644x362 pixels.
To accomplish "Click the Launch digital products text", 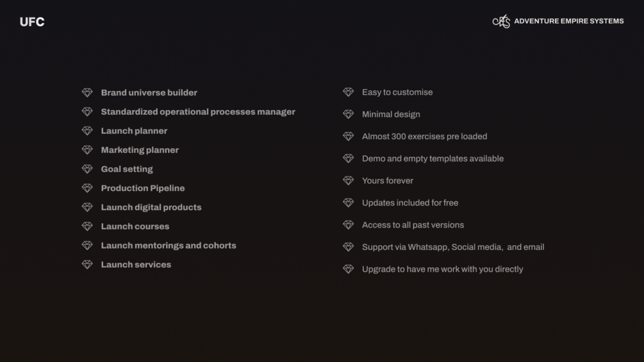I will pos(151,207).
